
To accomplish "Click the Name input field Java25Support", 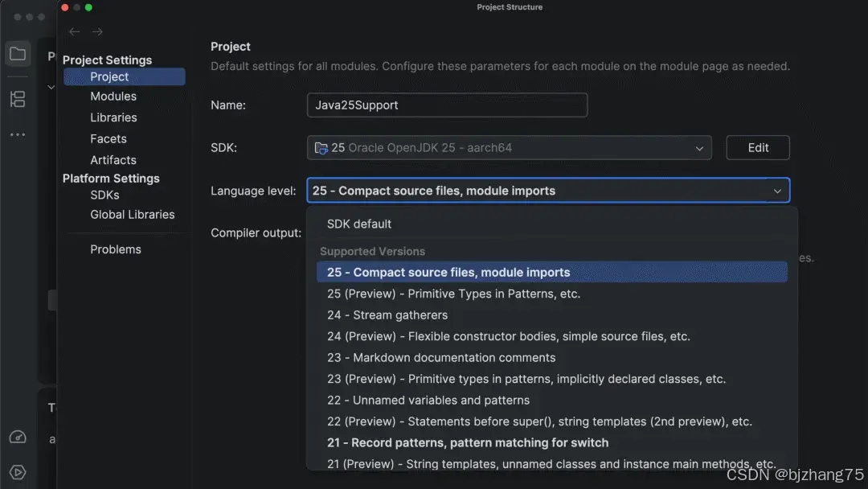I will [447, 105].
